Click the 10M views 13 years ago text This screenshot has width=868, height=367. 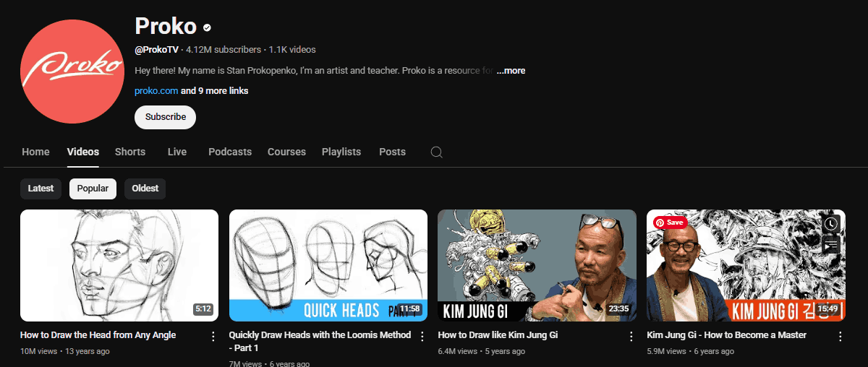[x=65, y=351]
